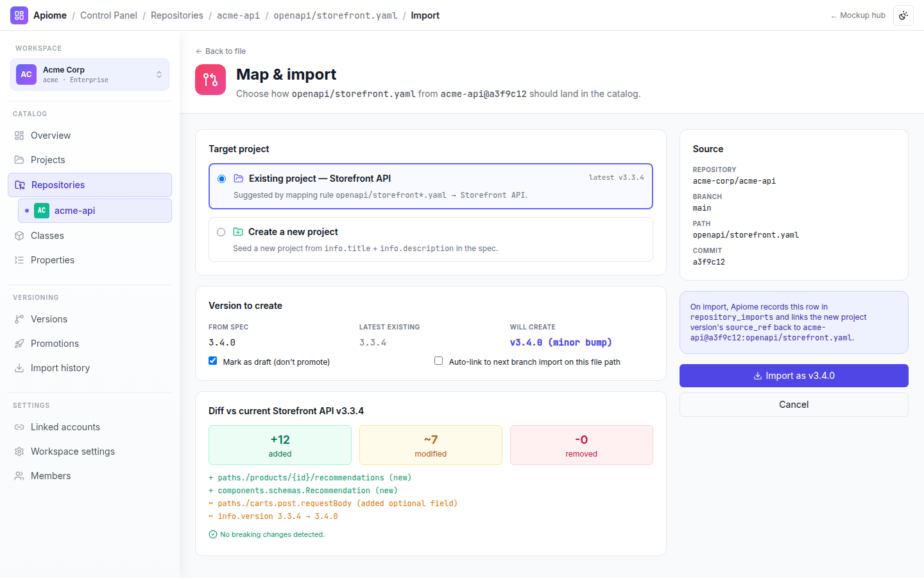This screenshot has height=578, width=924.
Task: Open Workspace settings
Action: 90,451
